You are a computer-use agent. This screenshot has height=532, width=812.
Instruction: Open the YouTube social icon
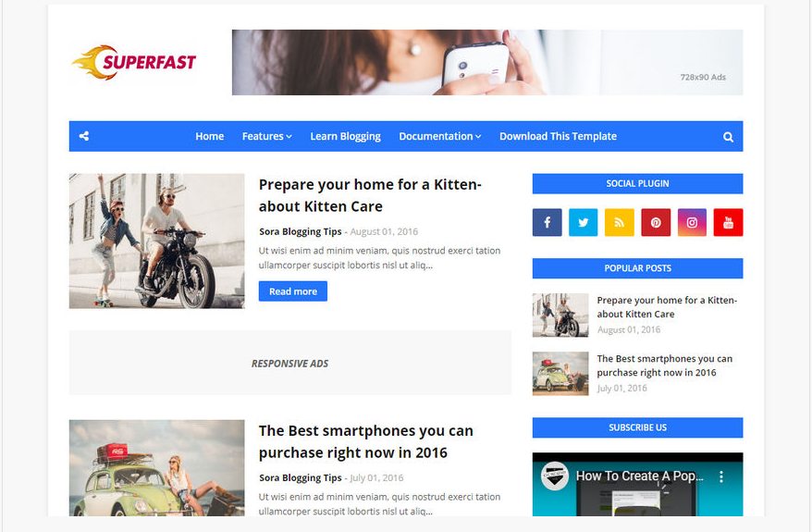pyautogui.click(x=728, y=222)
